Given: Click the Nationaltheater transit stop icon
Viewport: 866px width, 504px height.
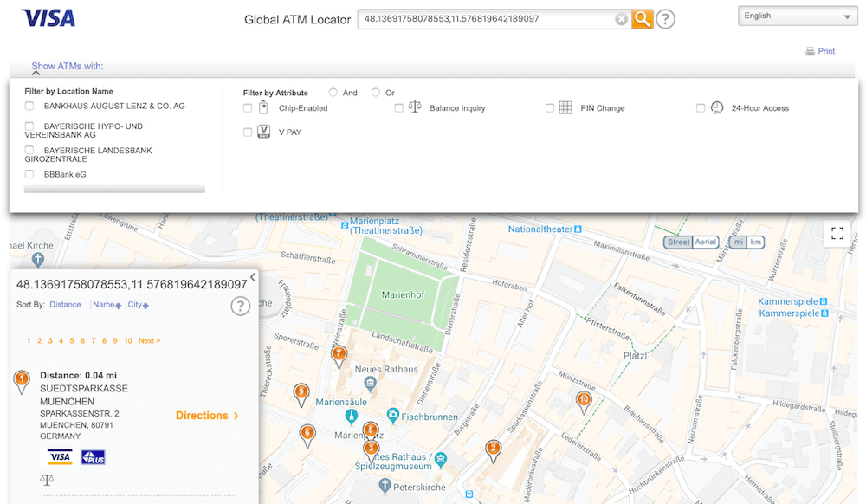Looking at the screenshot, I should pyautogui.click(x=578, y=229).
